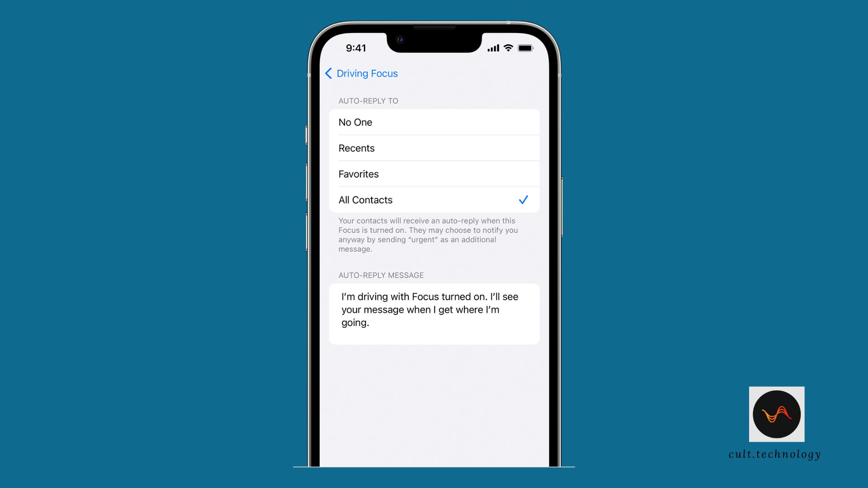
Task: Tap the checkmark next to All Contacts
Action: (523, 200)
